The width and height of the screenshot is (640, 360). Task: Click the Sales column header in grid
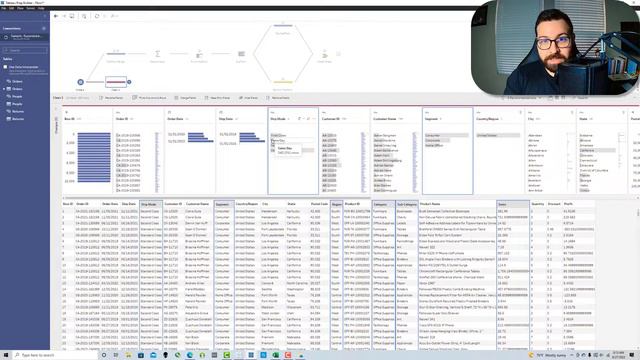click(x=513, y=204)
